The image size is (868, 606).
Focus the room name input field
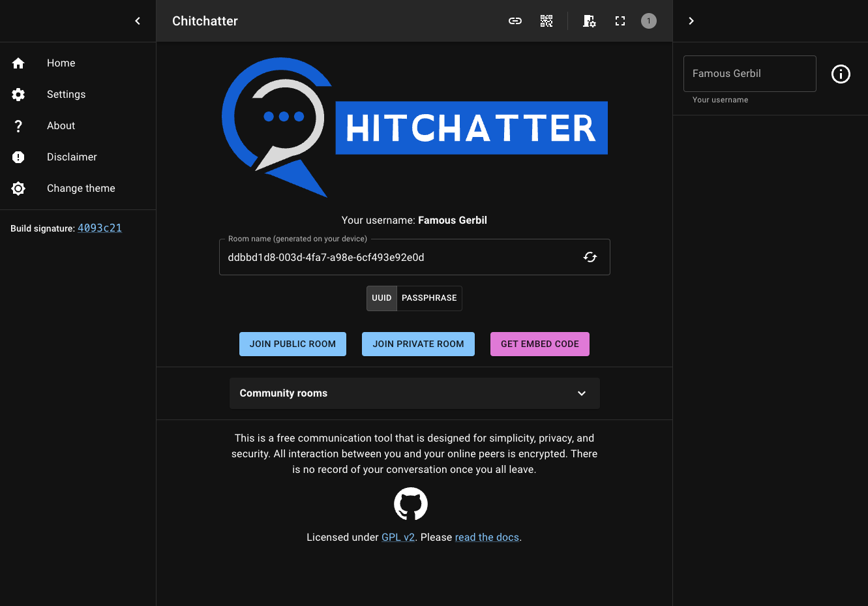[399, 257]
